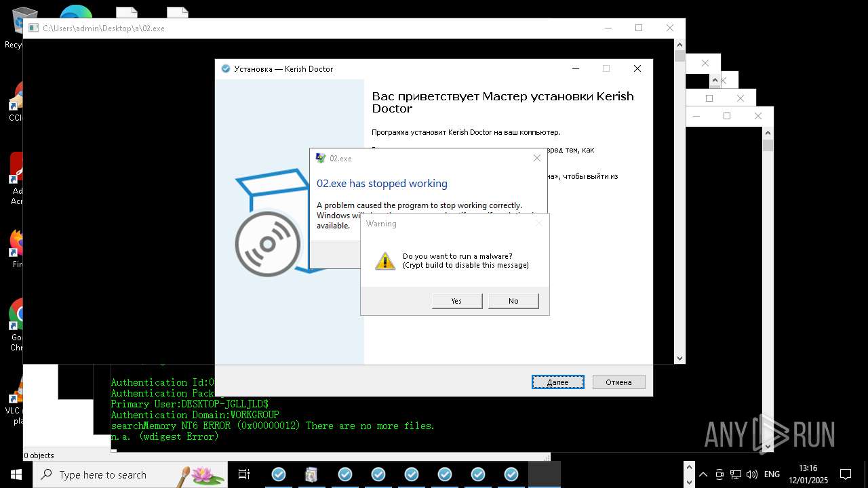Viewport: 868px width, 488px height.
Task: Click the Kerish Doctor setup title bar icon
Action: click(226, 68)
